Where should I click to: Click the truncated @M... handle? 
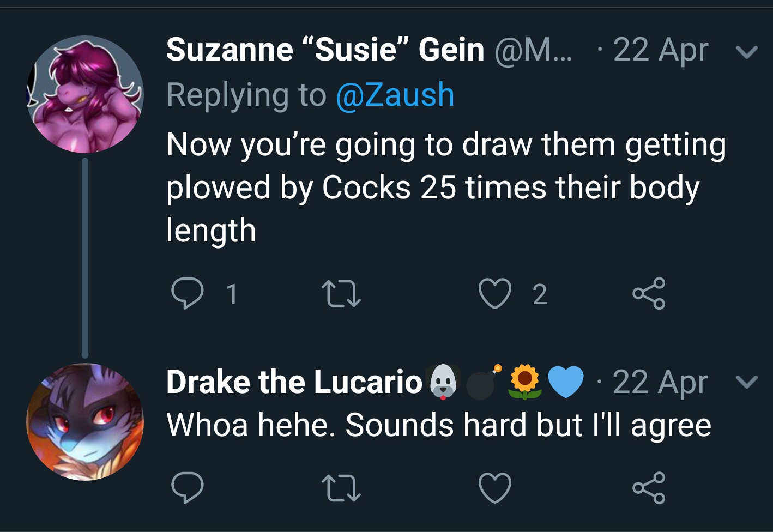pyautogui.click(x=534, y=51)
